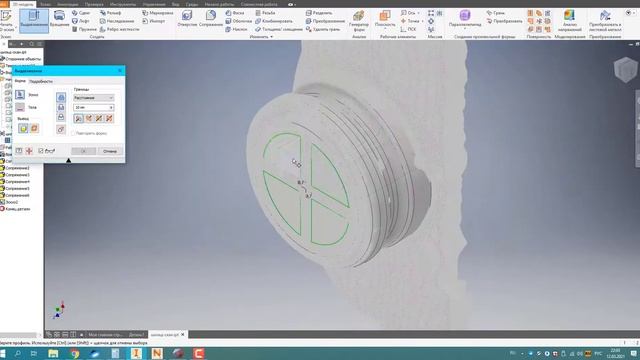Select the Разделить (Split) tool
The image size is (640, 360).
point(319,13)
